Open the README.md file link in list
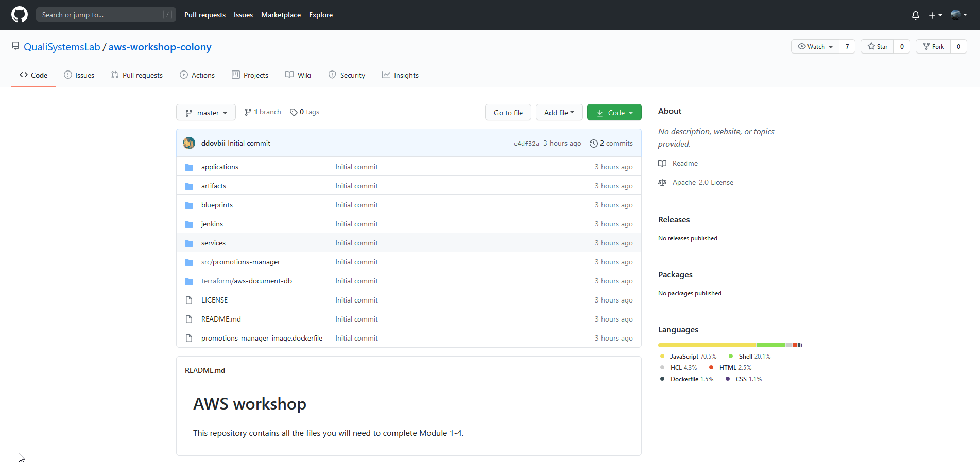The image size is (980, 462). [x=221, y=319]
